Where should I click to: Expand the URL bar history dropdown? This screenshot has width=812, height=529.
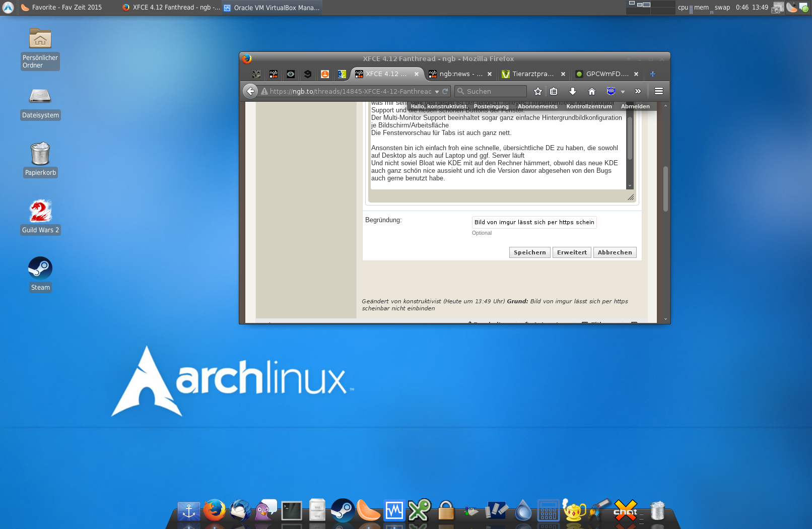click(x=437, y=92)
